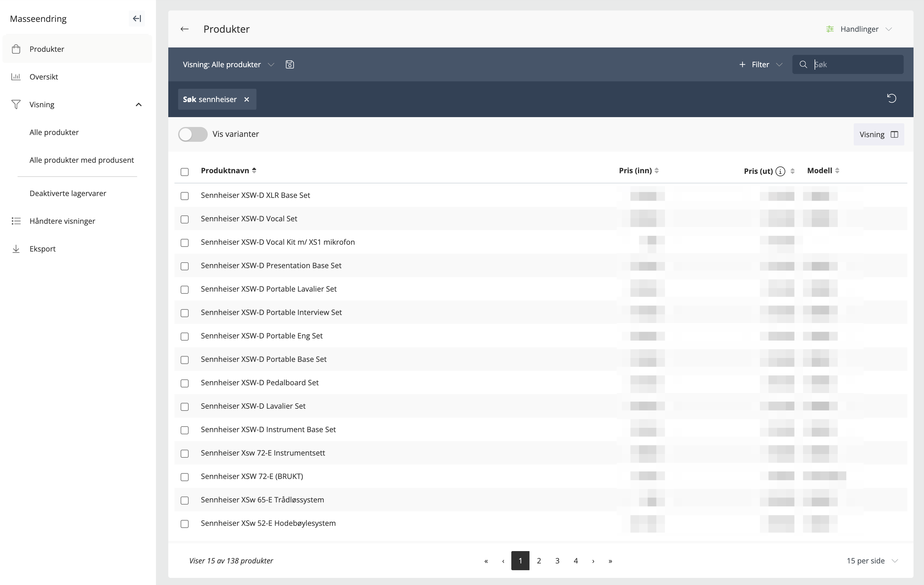
Task: Remove the 'Søk sennheiser' filter chip
Action: click(247, 100)
